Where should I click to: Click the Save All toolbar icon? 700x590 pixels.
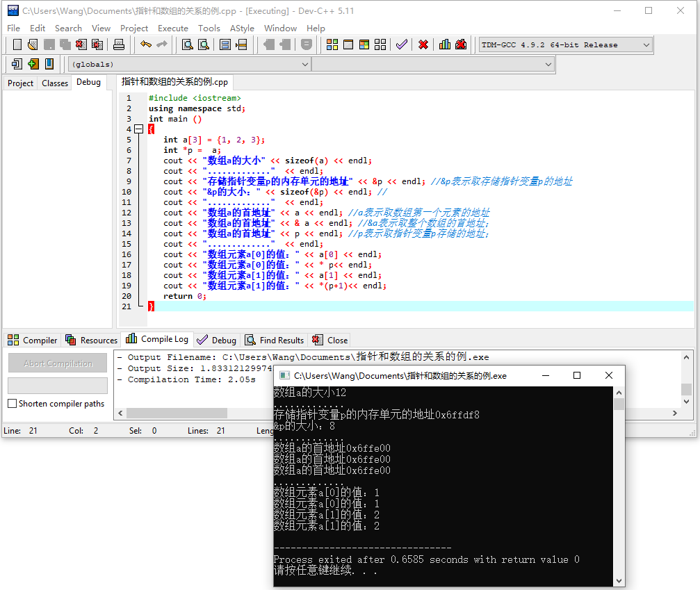[65, 44]
